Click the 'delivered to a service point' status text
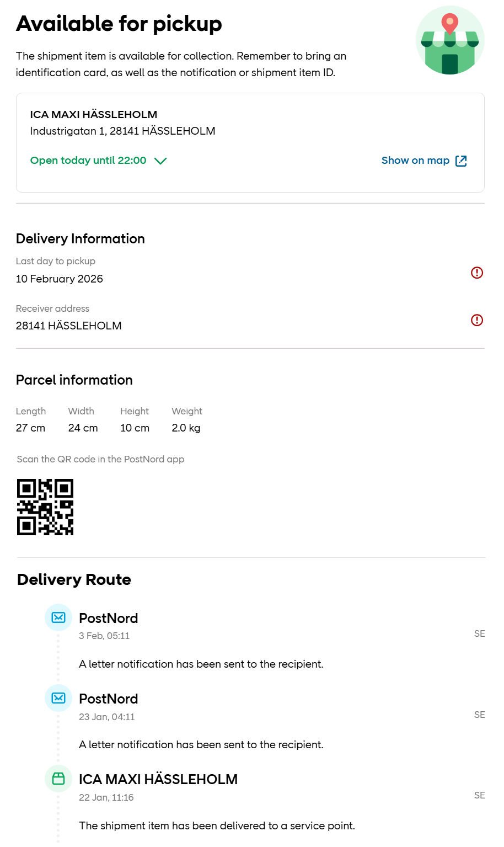 [217, 825]
